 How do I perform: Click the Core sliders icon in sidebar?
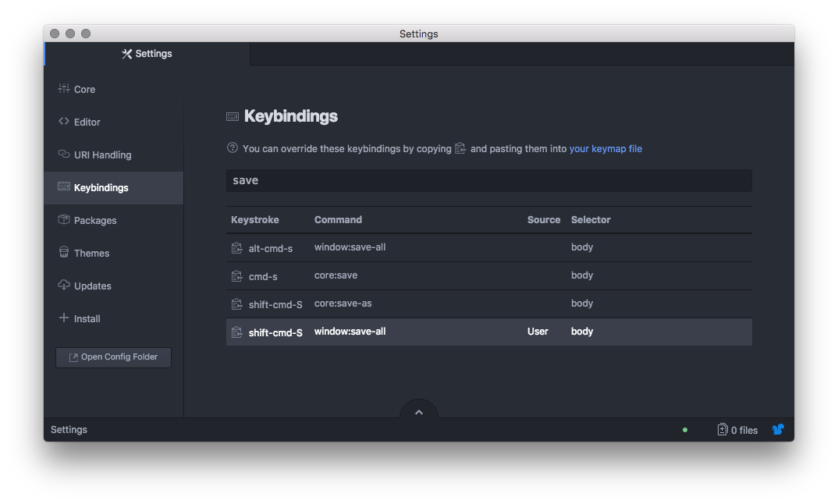click(x=64, y=89)
